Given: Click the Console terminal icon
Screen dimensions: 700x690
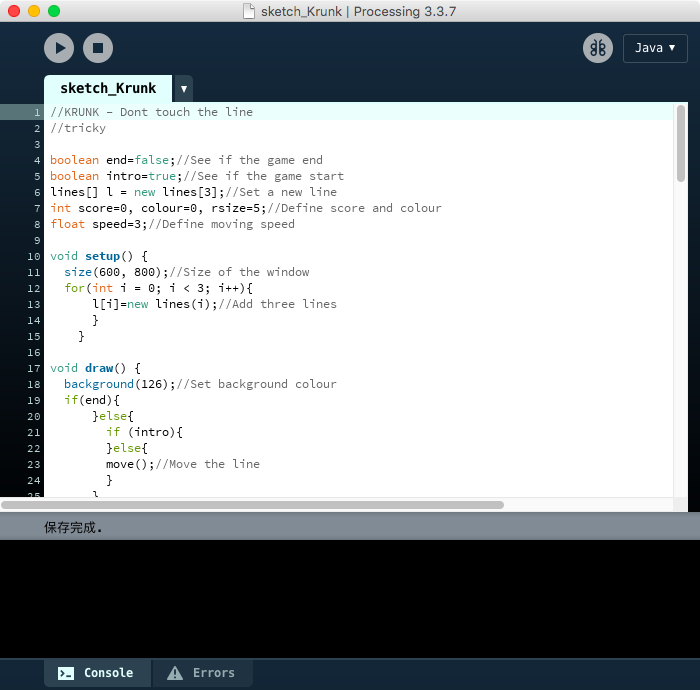Looking at the screenshot, I should pos(66,673).
